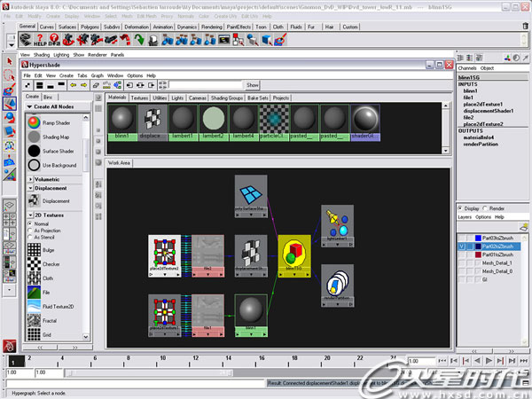Expand the blinn1 node's output arrow

(264, 334)
